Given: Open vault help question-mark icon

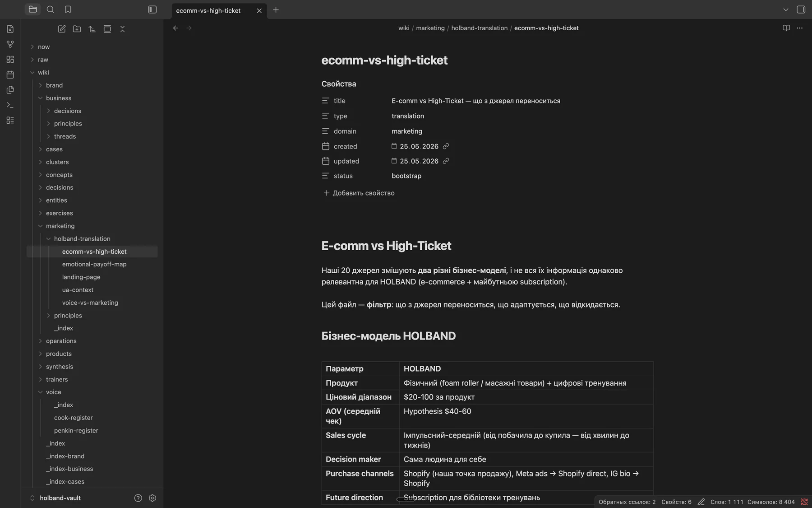Looking at the screenshot, I should coord(138,498).
